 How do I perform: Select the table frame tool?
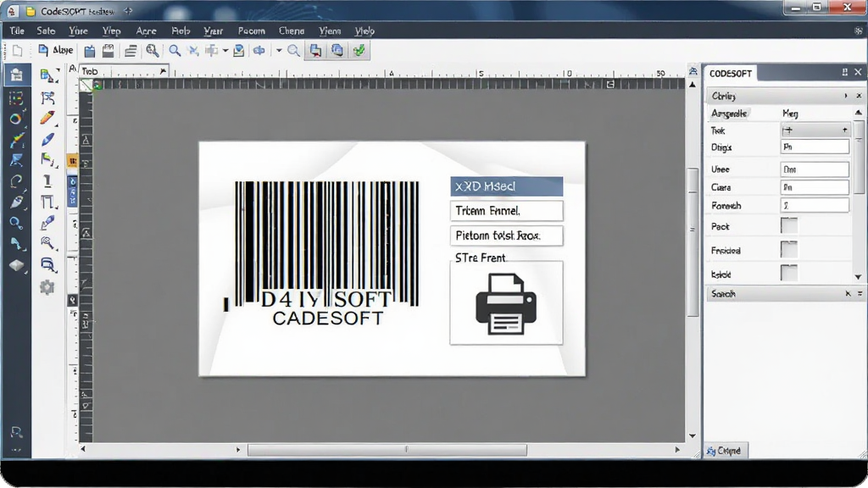pyautogui.click(x=47, y=202)
